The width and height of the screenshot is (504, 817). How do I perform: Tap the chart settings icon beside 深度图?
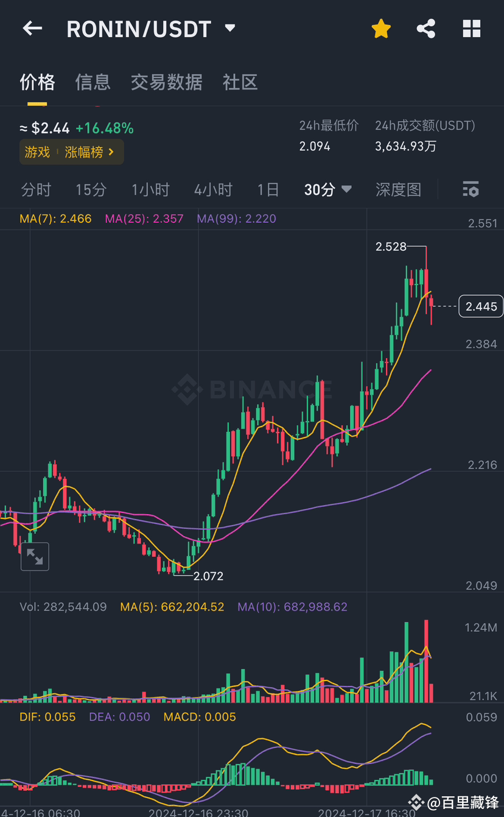[470, 189]
